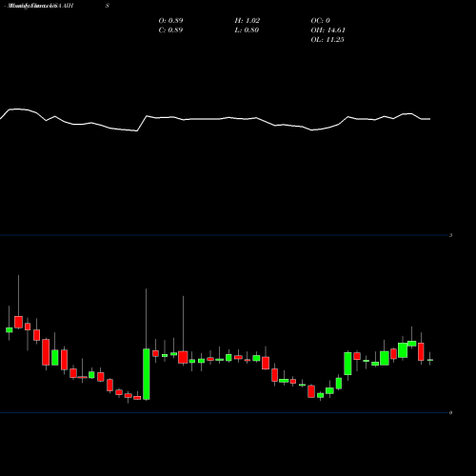Click the '3' axis label on the upper gridline
The height and width of the screenshot is (476, 476).
[450, 235]
